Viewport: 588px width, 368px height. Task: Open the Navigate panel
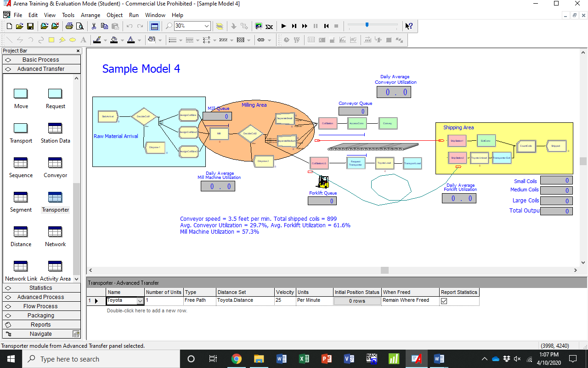[x=41, y=333]
